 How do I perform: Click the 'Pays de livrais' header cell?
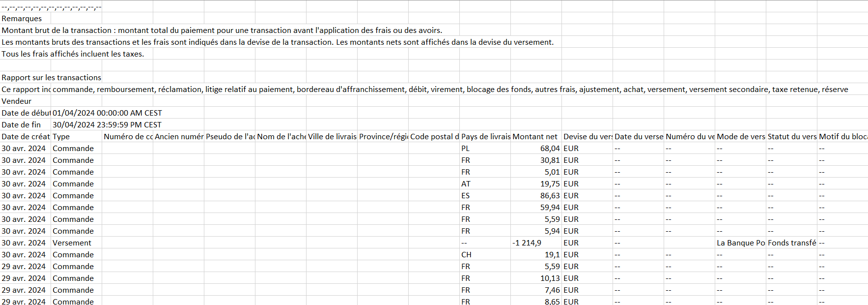tap(485, 137)
